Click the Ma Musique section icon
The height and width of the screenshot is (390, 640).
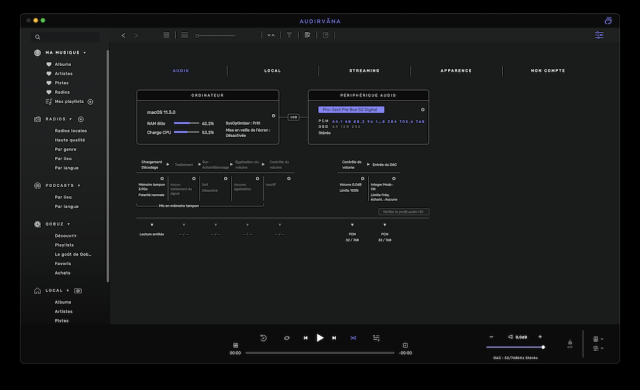(38, 53)
